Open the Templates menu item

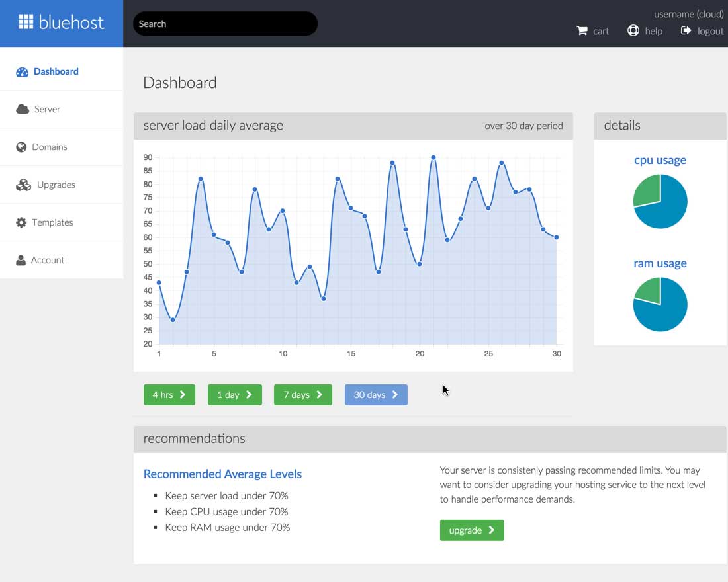[x=62, y=222]
